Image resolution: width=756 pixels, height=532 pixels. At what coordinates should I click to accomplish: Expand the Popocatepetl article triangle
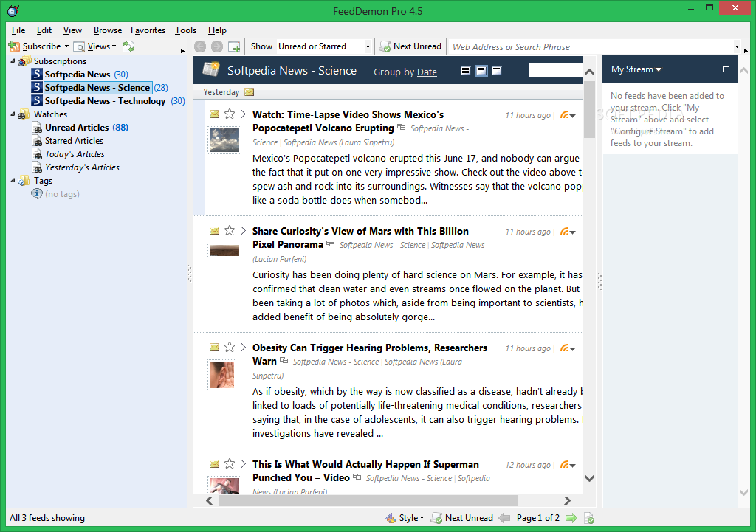tap(243, 114)
